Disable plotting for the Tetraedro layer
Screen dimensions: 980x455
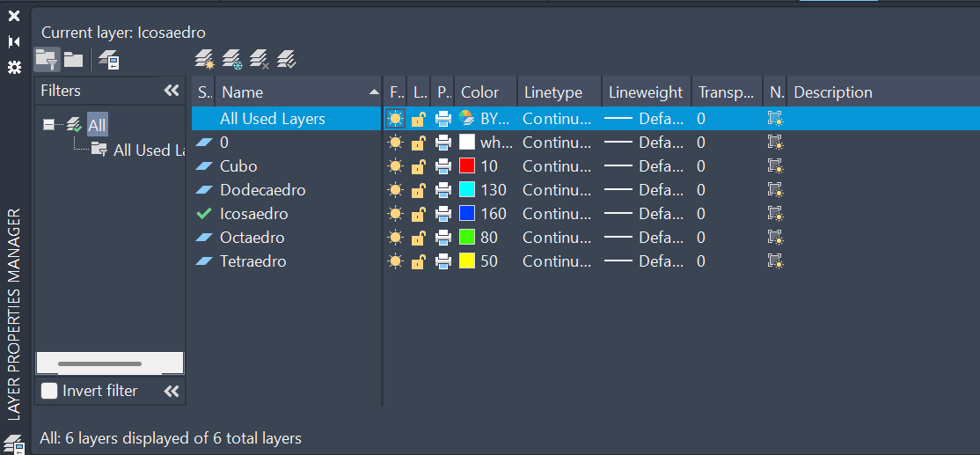click(x=443, y=261)
